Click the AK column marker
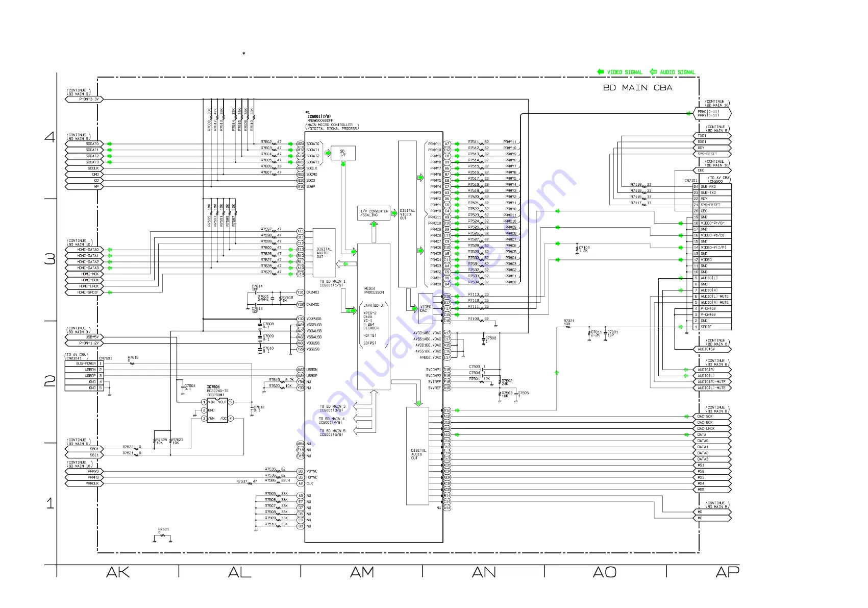Image resolution: width=868 pixels, height=608 pixels. tap(118, 572)
